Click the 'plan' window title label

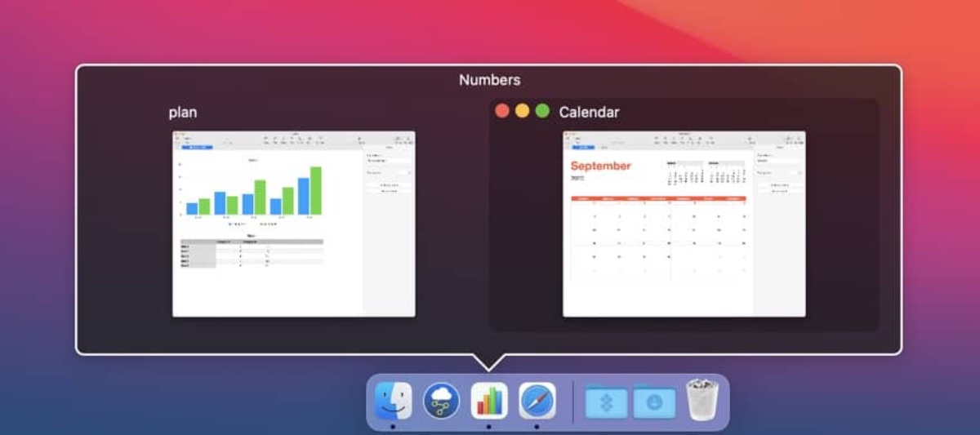[183, 113]
